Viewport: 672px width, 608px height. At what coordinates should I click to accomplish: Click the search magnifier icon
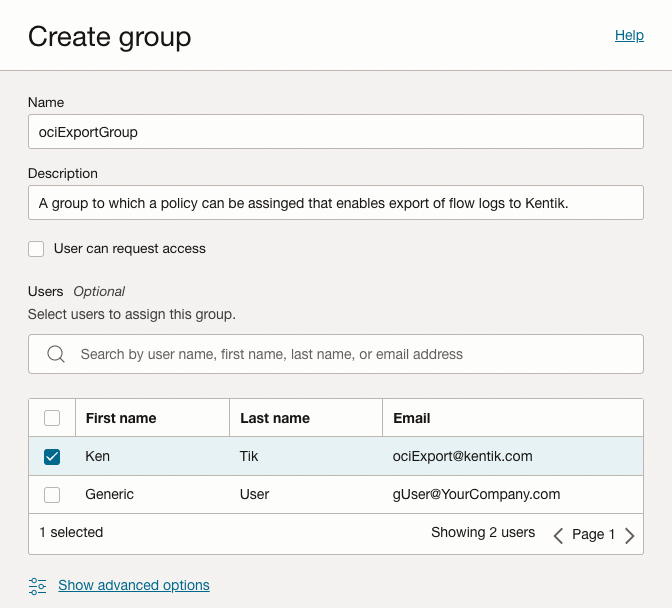[x=56, y=354]
